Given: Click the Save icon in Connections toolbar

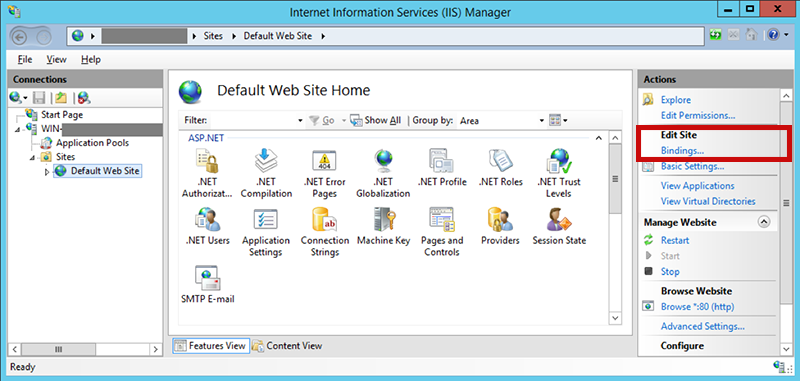Looking at the screenshot, I should (39, 98).
